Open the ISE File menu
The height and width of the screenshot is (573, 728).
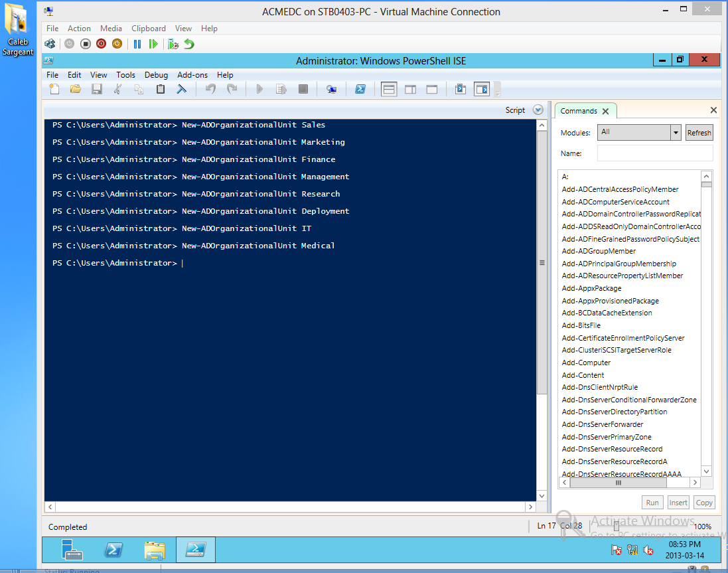[52, 75]
